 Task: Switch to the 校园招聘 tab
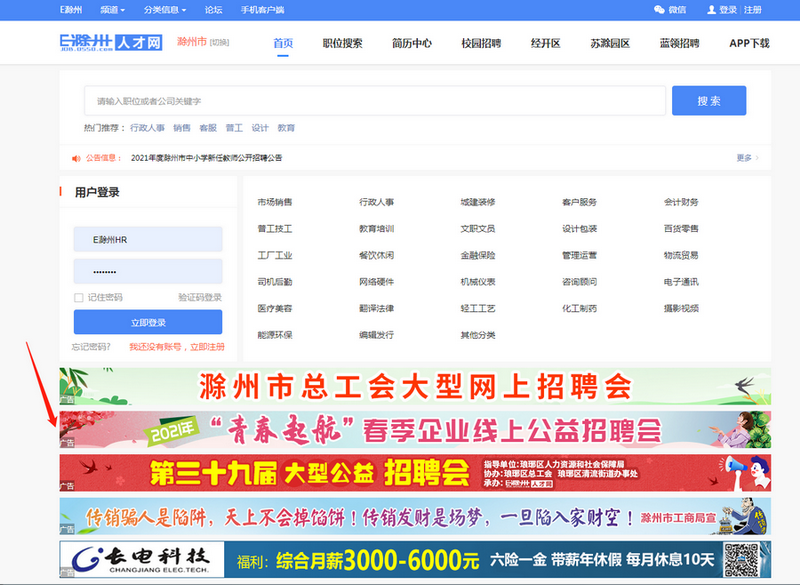click(481, 43)
